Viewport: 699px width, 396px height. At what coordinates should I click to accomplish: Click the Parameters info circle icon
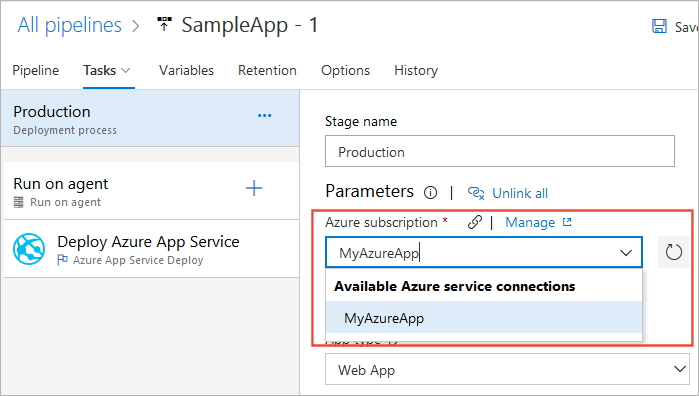[430, 193]
